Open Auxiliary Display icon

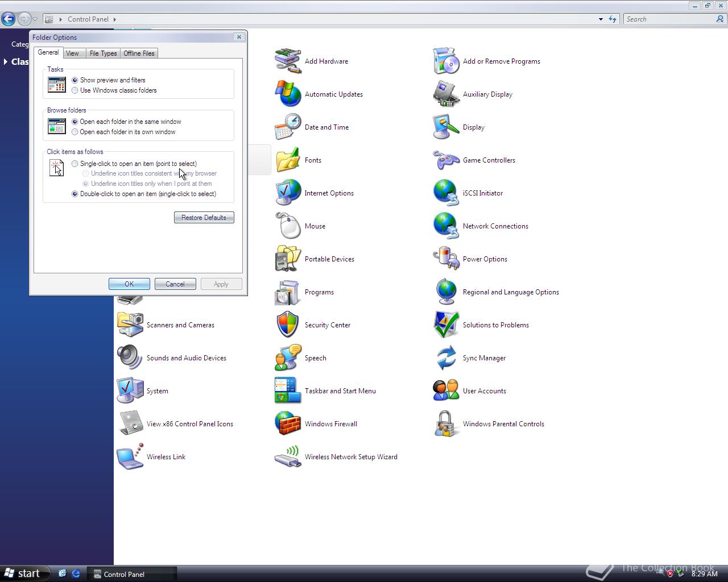coord(446,94)
